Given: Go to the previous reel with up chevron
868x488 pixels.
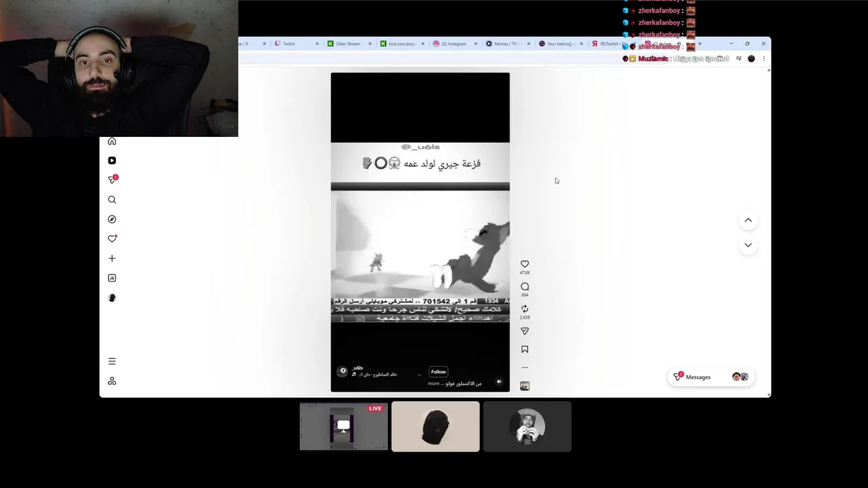Looking at the screenshot, I should click(748, 220).
